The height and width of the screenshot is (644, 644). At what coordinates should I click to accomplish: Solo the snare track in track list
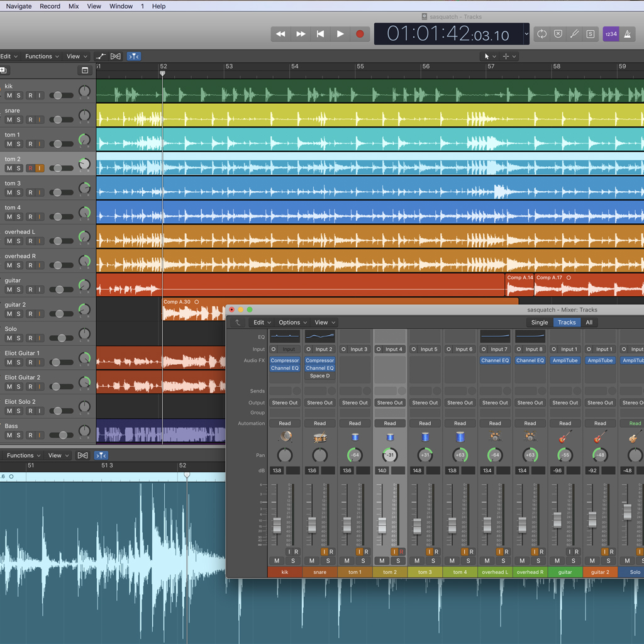point(18,119)
